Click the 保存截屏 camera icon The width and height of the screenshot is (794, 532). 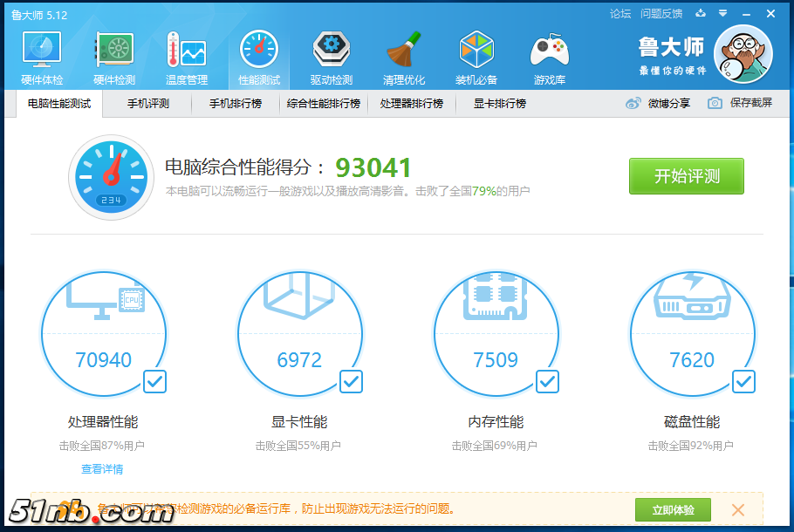tap(715, 103)
